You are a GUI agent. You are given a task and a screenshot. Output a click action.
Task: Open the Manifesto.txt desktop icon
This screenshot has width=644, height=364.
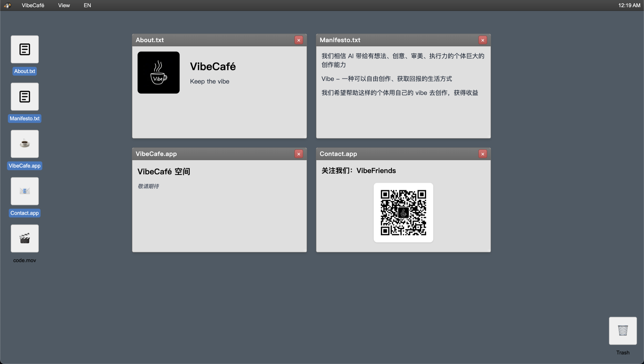coord(25,96)
